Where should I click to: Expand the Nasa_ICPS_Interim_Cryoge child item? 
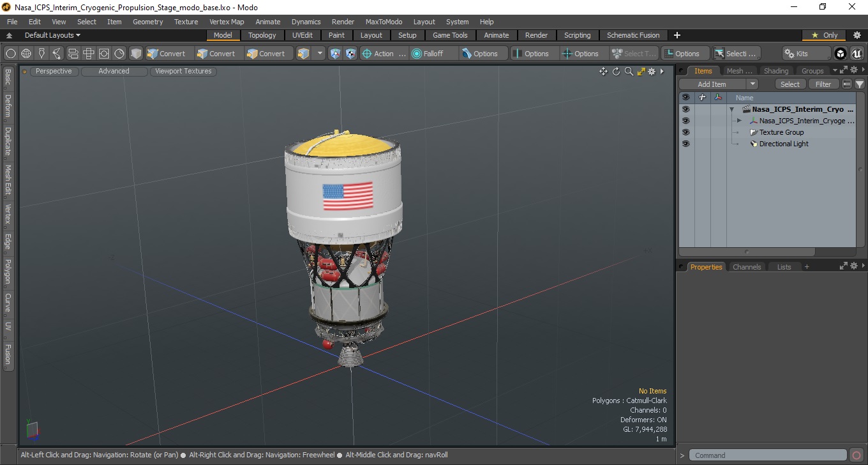point(739,121)
